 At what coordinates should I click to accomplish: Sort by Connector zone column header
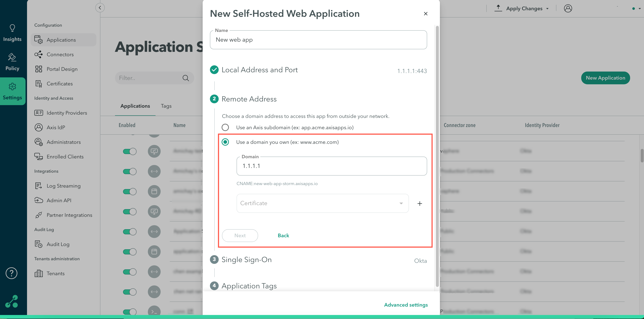coord(459,125)
